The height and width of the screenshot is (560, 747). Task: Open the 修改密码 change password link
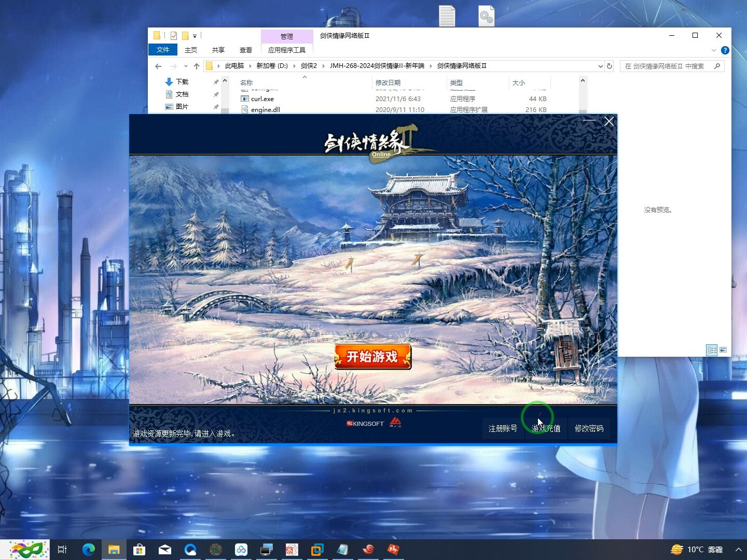pos(589,428)
